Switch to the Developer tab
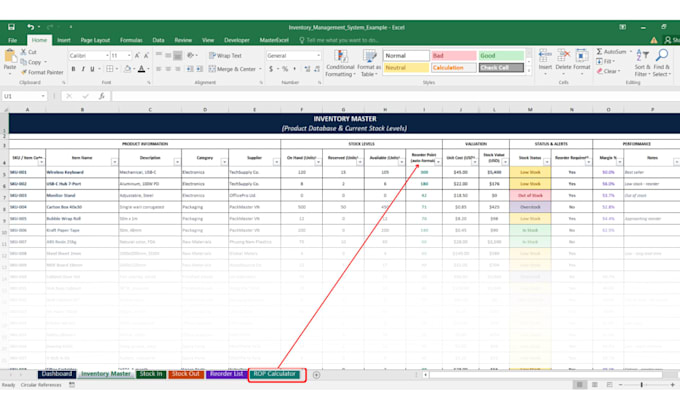The width and height of the screenshot is (680, 409). coord(237,40)
